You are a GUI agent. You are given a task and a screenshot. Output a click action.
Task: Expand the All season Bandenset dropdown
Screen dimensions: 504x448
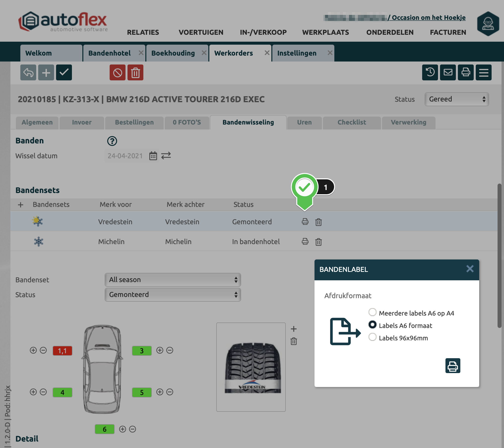[173, 280]
